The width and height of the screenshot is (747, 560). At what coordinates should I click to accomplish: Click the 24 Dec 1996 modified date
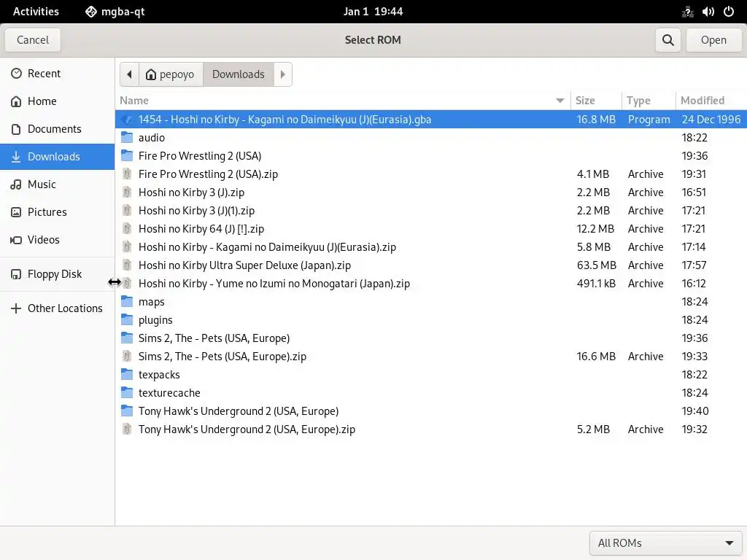tap(711, 120)
